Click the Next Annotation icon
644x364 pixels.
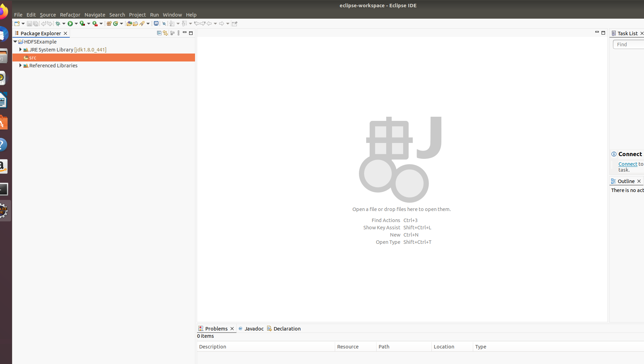172,23
